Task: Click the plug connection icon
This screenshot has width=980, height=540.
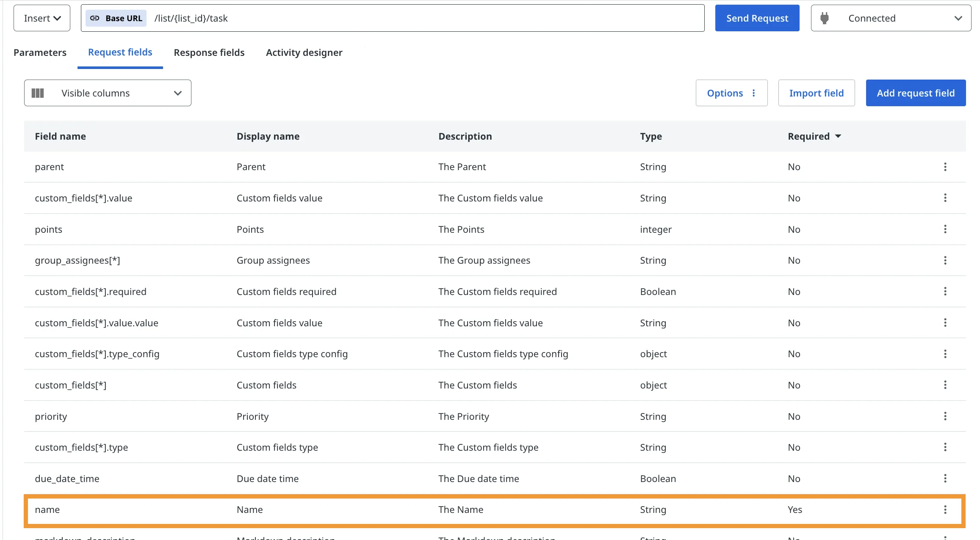Action: [x=824, y=18]
